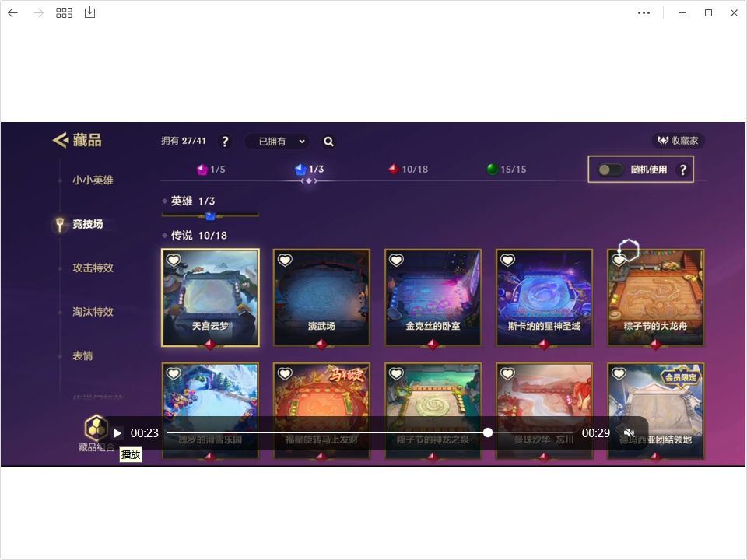
Task: Favorite 德玛西亚团结领地 with its heart icon
Action: (619, 374)
